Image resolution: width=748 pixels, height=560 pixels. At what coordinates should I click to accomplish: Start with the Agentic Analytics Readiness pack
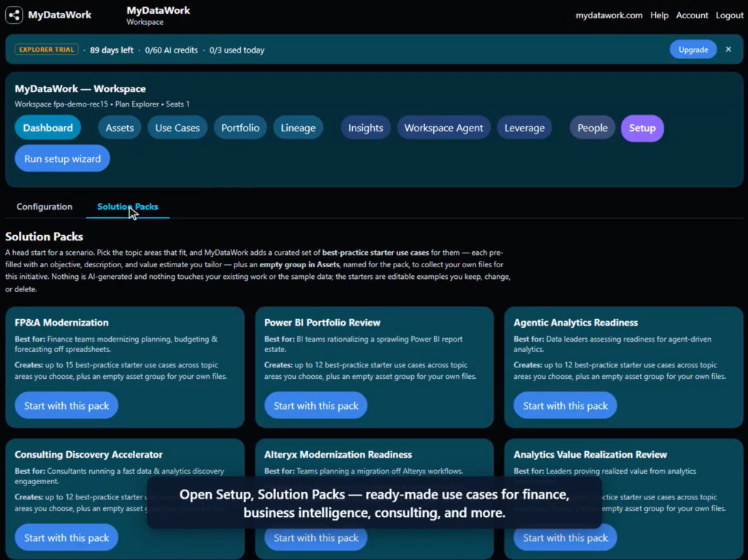point(565,405)
